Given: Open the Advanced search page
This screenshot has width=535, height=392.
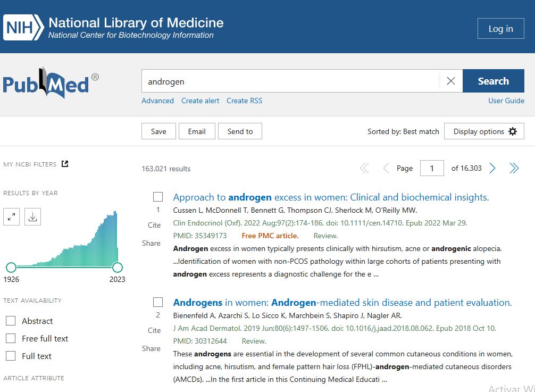Looking at the screenshot, I should 157,101.
